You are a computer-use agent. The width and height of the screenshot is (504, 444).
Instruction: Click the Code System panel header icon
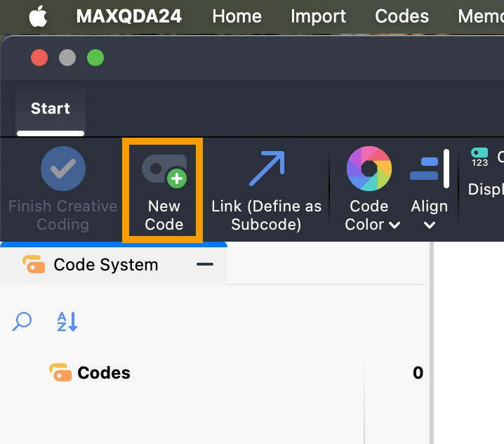(34, 265)
